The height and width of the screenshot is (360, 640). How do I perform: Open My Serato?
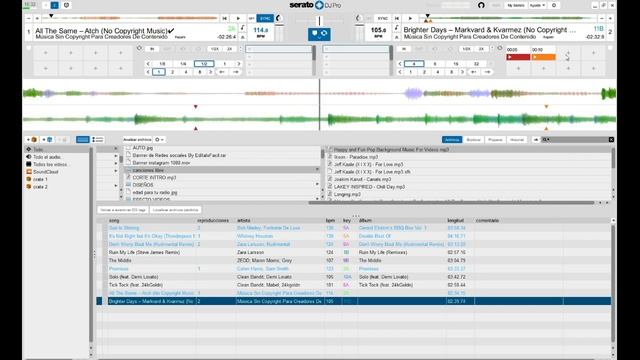516,5
